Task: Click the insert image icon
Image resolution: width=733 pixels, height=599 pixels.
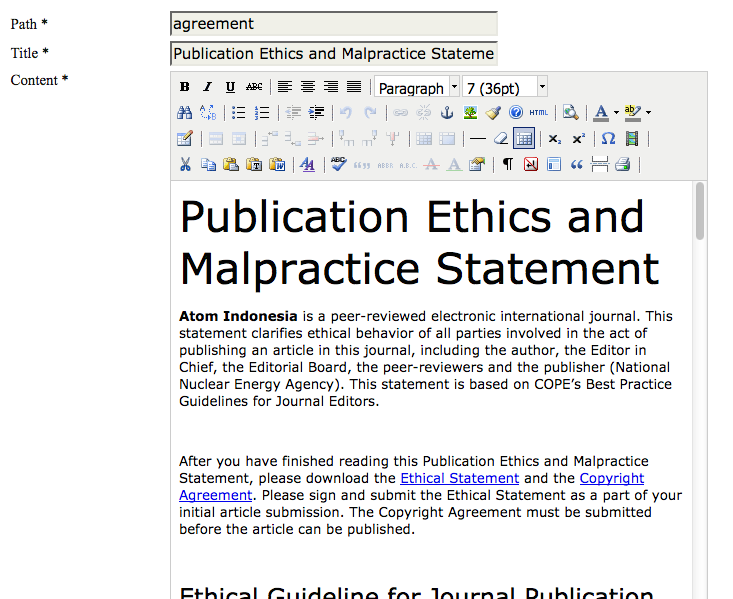Action: (x=470, y=113)
